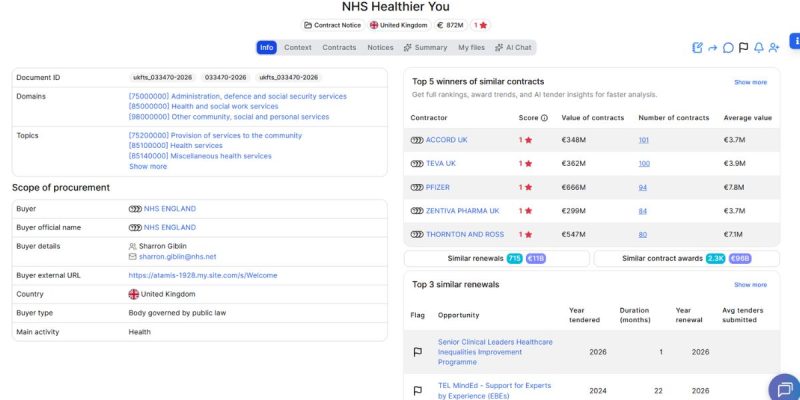Open NHS ENGLAND link in Buyer row

click(x=169, y=209)
